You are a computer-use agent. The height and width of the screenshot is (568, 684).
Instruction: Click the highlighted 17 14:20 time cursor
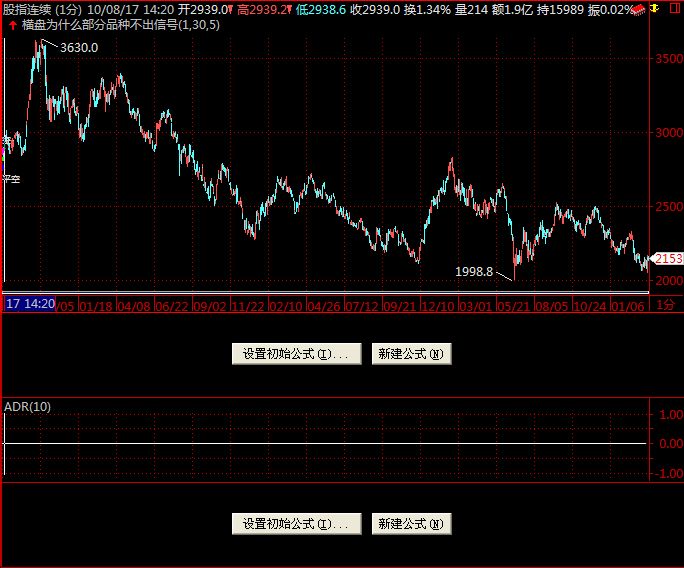30,304
